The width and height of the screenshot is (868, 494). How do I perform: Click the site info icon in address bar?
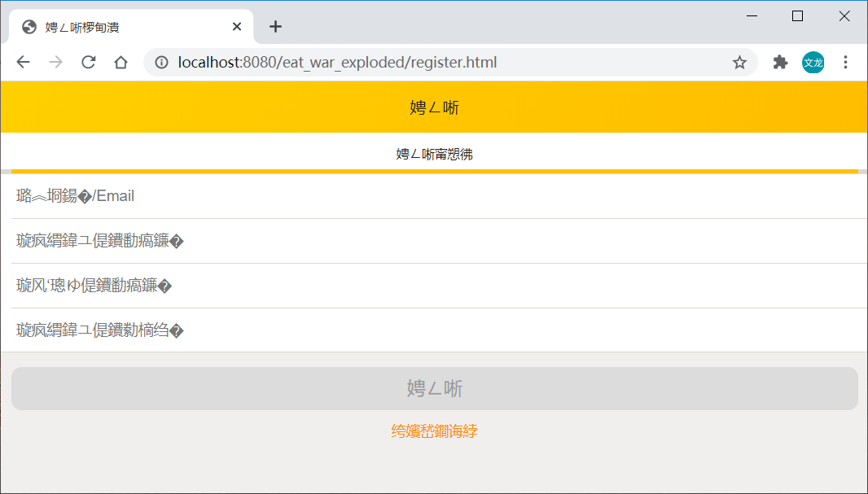click(x=162, y=62)
